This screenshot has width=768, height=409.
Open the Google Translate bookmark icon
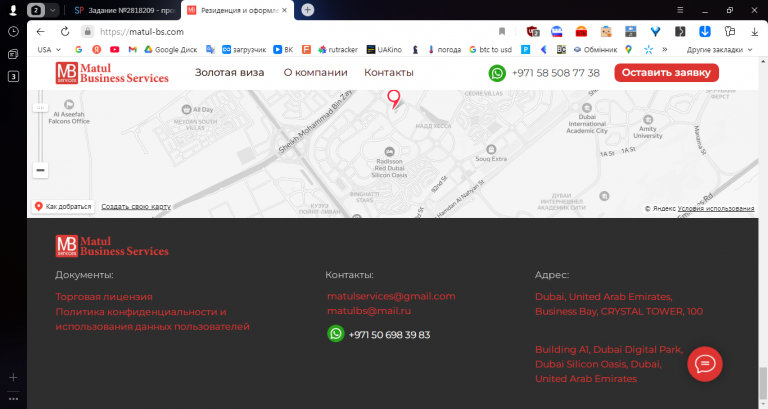210,49
